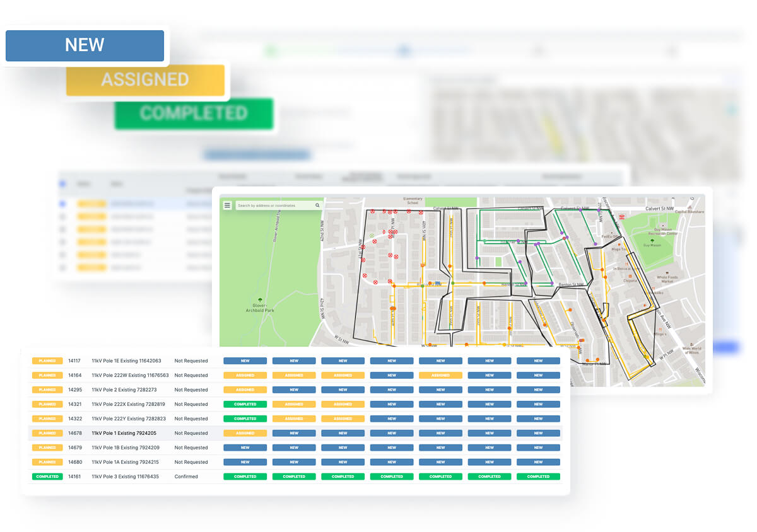Viewport: 757px width, 532px height.
Task: Toggle the COMPLETED badge on row 14161
Action: pos(47,477)
